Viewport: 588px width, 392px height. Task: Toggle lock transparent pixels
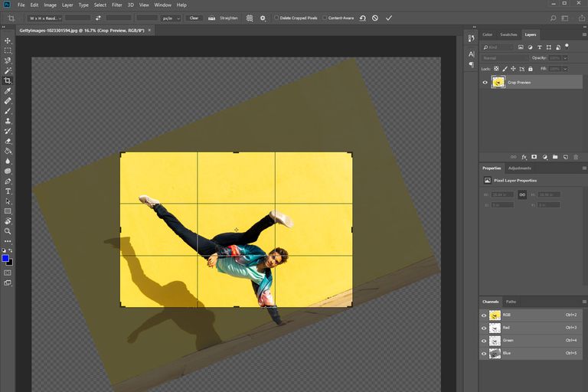(496, 69)
